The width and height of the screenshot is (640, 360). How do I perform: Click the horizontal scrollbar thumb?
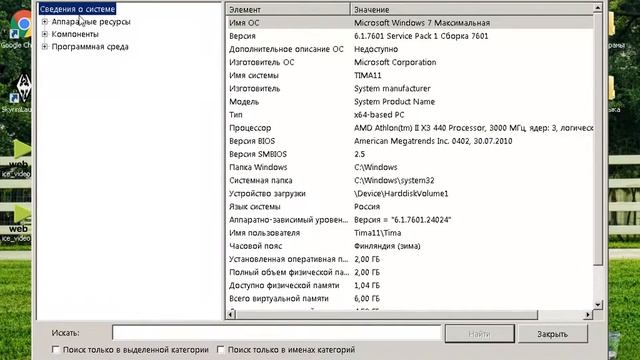tap(387, 315)
